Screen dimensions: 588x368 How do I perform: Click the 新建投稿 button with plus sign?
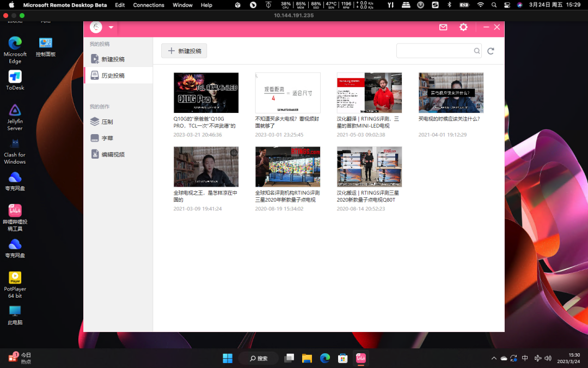184,51
